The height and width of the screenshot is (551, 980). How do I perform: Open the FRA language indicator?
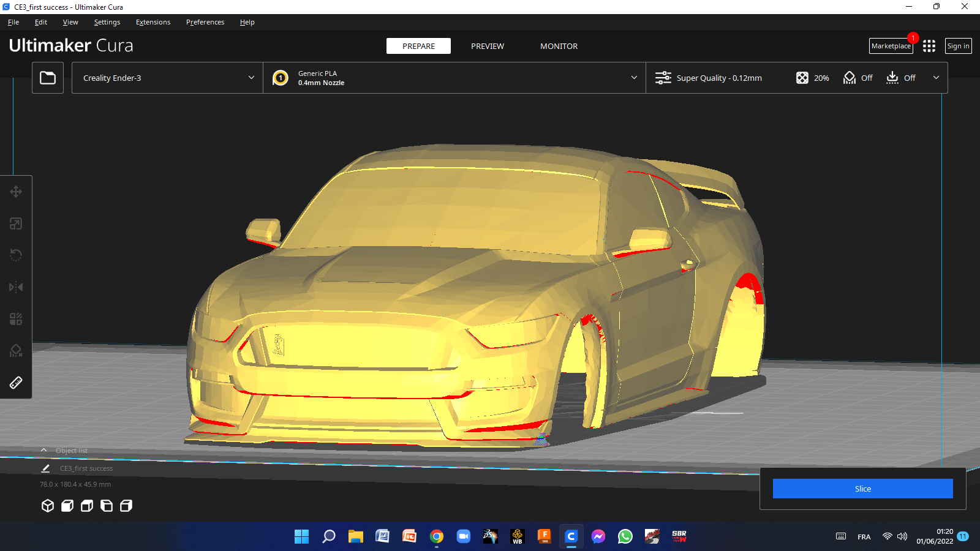864,537
